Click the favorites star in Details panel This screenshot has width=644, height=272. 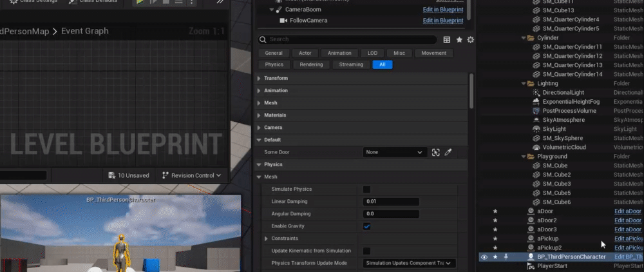[459, 40]
